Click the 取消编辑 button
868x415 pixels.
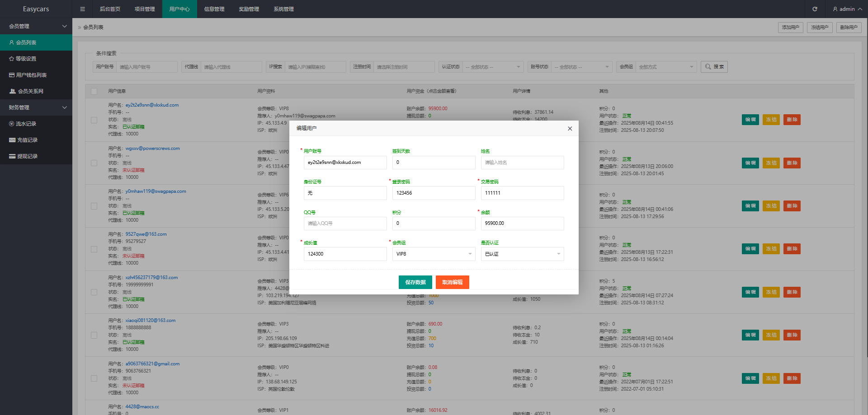[x=452, y=282]
